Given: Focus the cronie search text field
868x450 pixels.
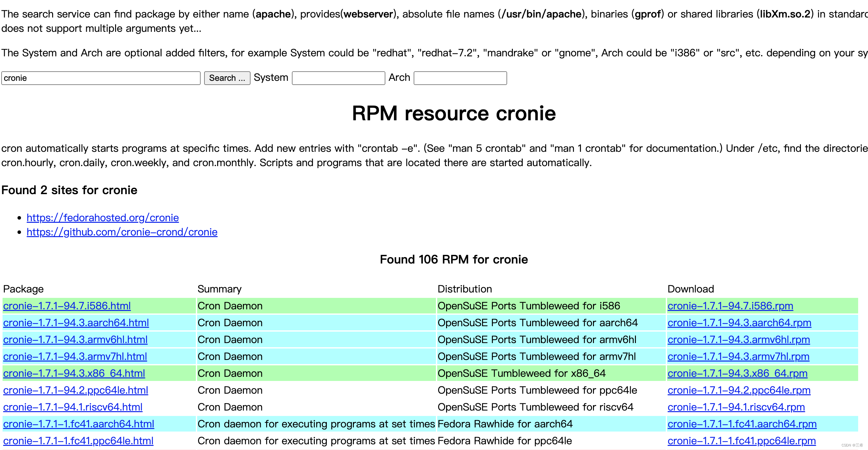Looking at the screenshot, I should (101, 78).
